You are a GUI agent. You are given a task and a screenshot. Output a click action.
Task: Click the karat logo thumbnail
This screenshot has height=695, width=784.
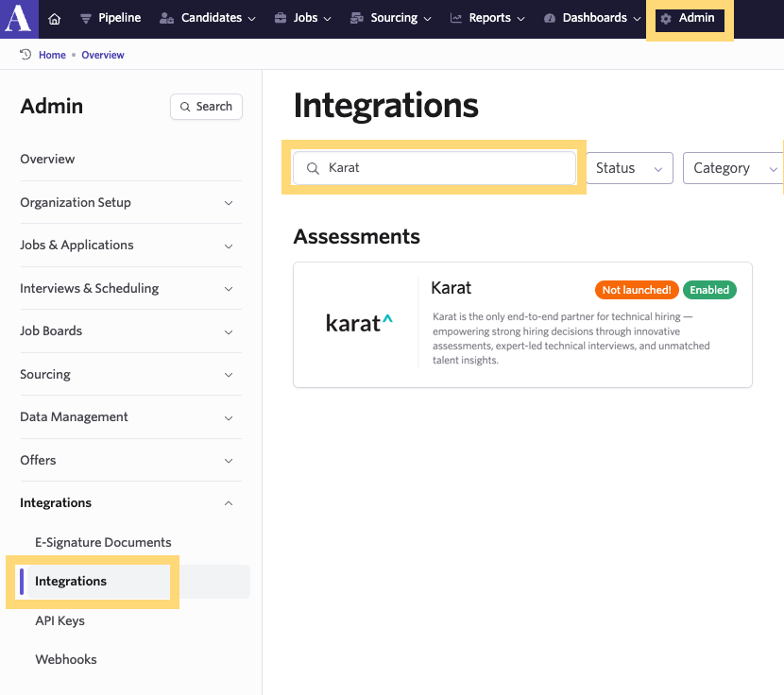click(359, 323)
